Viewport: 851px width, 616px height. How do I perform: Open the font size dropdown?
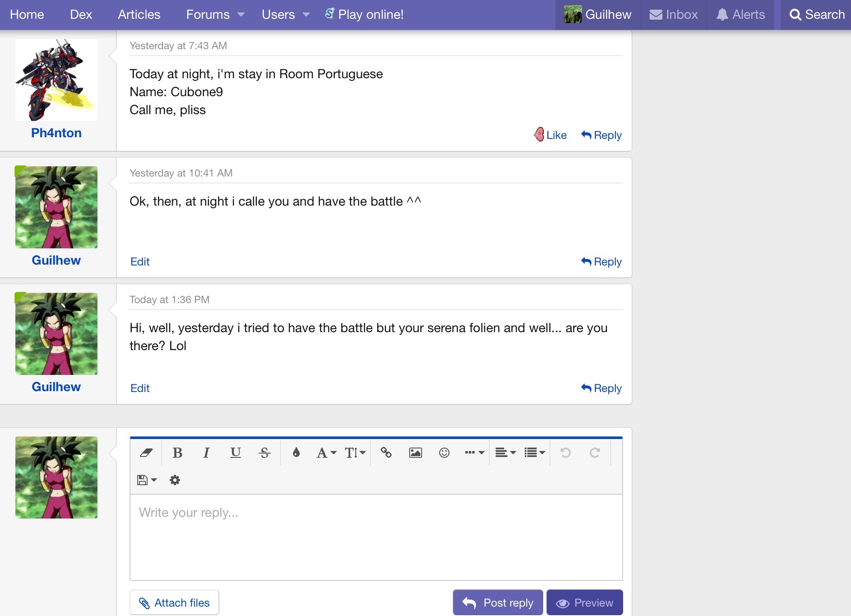pos(355,453)
